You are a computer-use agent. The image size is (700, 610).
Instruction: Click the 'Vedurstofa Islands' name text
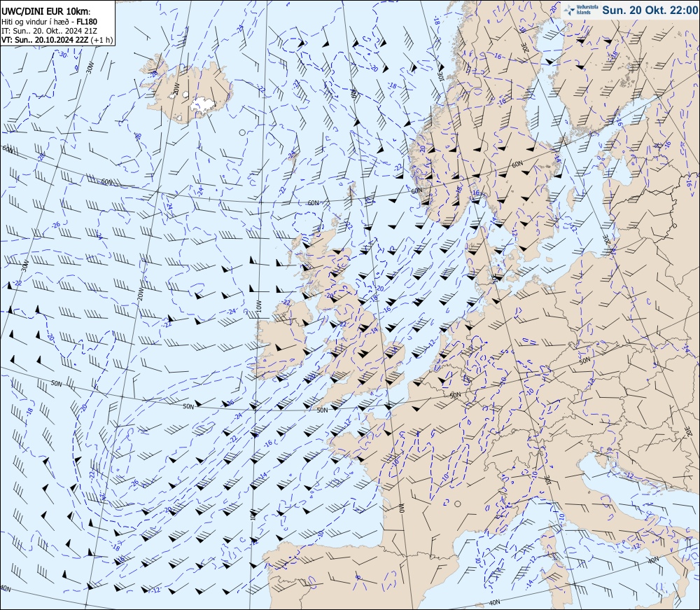[x=587, y=11]
